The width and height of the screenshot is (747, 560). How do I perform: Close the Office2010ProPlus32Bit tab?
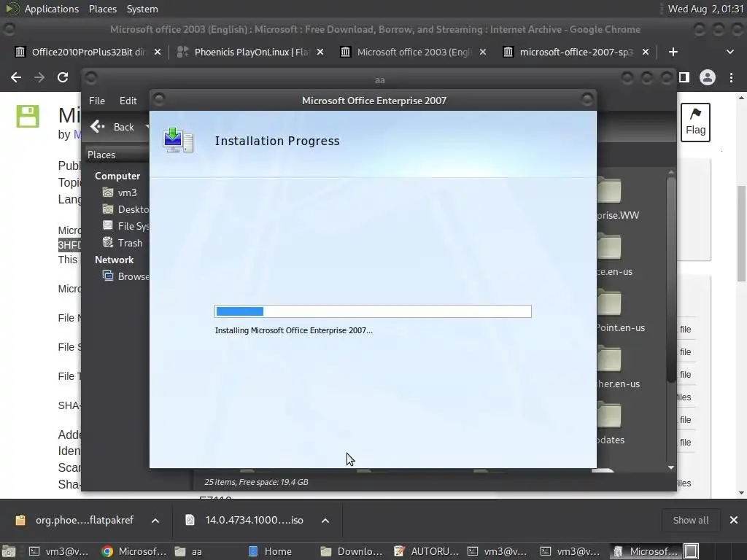(x=158, y=52)
